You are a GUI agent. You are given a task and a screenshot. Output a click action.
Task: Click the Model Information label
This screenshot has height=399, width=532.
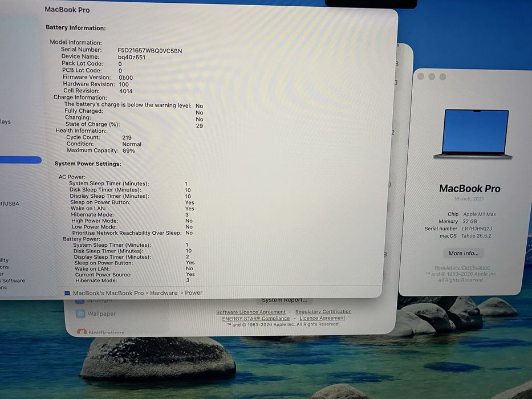(x=76, y=42)
